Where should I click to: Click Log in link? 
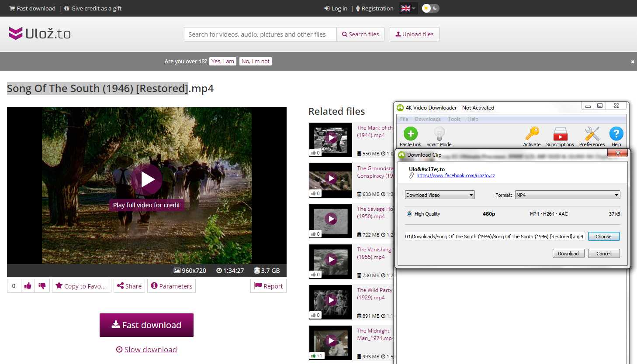[x=336, y=8]
